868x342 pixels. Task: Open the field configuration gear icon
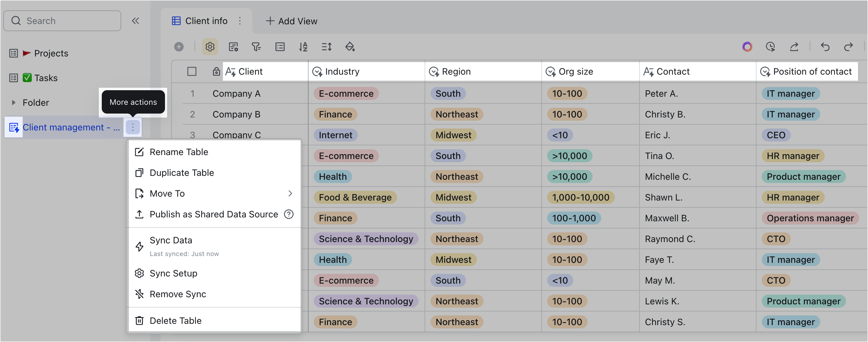(x=210, y=47)
